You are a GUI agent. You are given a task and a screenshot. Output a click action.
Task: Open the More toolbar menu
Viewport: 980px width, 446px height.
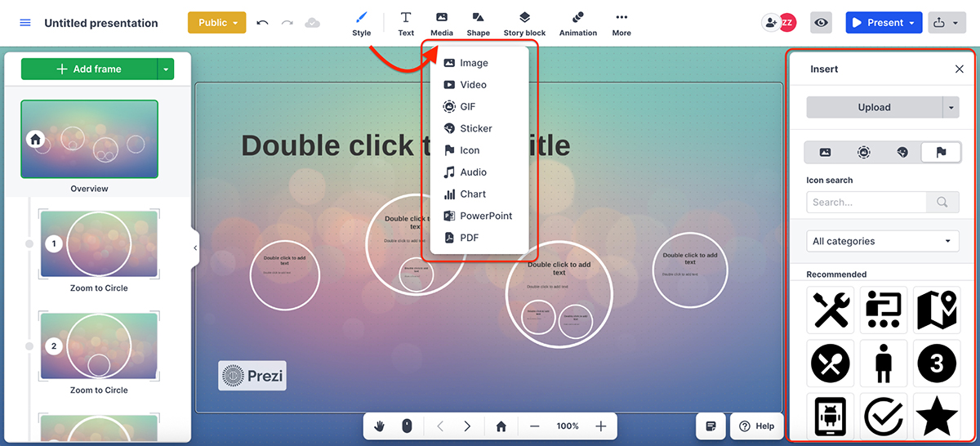coord(621,23)
